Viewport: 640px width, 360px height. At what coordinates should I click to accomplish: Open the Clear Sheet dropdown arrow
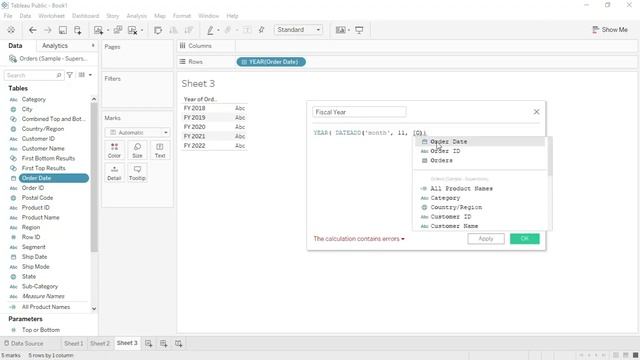pyautogui.click(x=142, y=30)
